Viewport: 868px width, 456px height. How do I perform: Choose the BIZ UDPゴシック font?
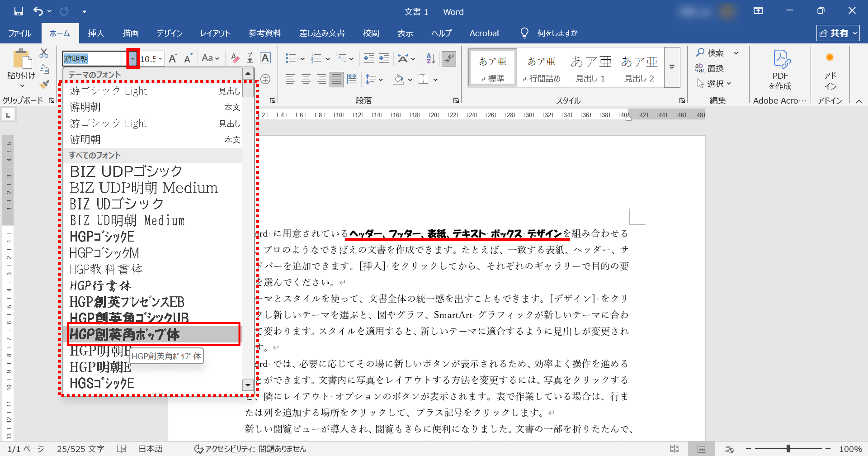pos(153,171)
